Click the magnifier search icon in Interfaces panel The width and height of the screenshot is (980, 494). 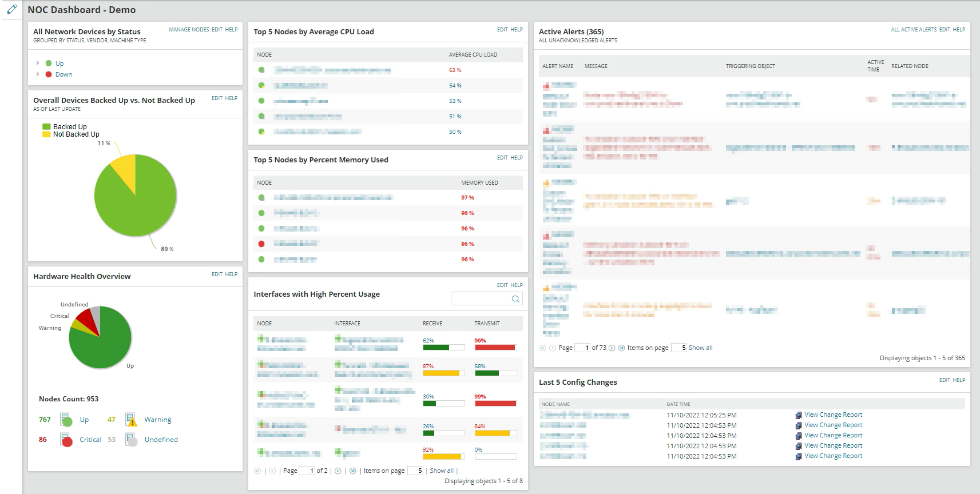coord(515,298)
